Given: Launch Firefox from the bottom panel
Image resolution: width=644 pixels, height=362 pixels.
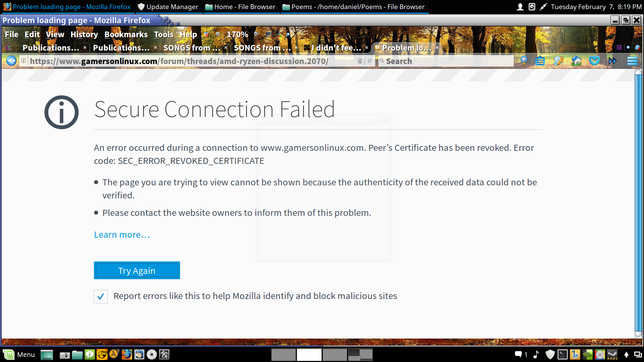Looking at the screenshot, I should point(127,355).
